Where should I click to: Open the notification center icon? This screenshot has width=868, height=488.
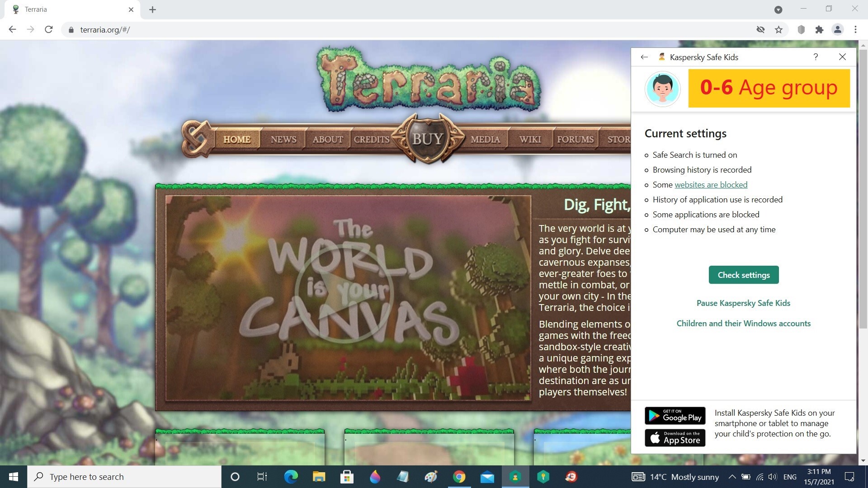tap(849, 477)
